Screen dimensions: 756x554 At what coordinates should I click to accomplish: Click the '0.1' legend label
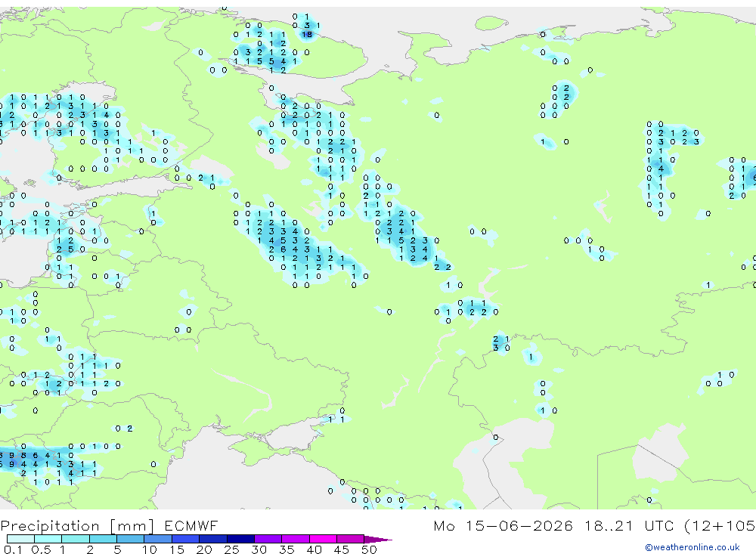click(x=13, y=549)
